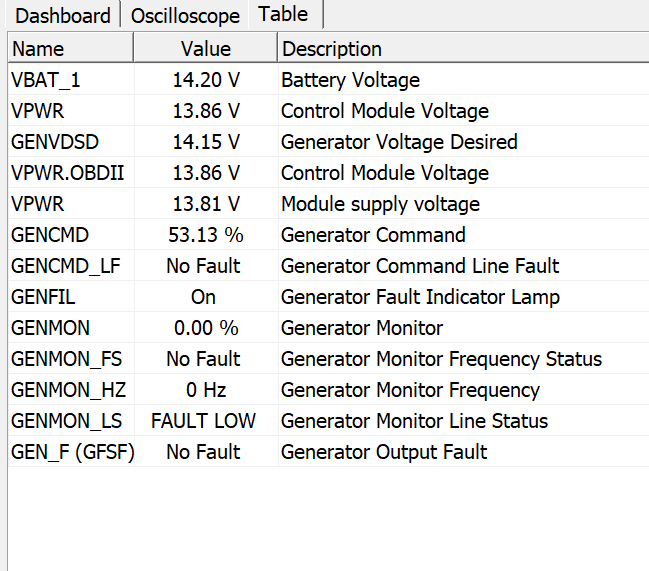The height and width of the screenshot is (571, 649).
Task: Click the VPWR.OBDII row name
Action: pyautogui.click(x=68, y=173)
